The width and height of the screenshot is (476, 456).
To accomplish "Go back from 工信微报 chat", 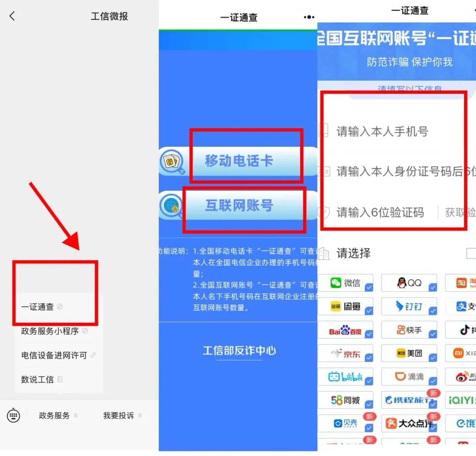I will [x=12, y=16].
